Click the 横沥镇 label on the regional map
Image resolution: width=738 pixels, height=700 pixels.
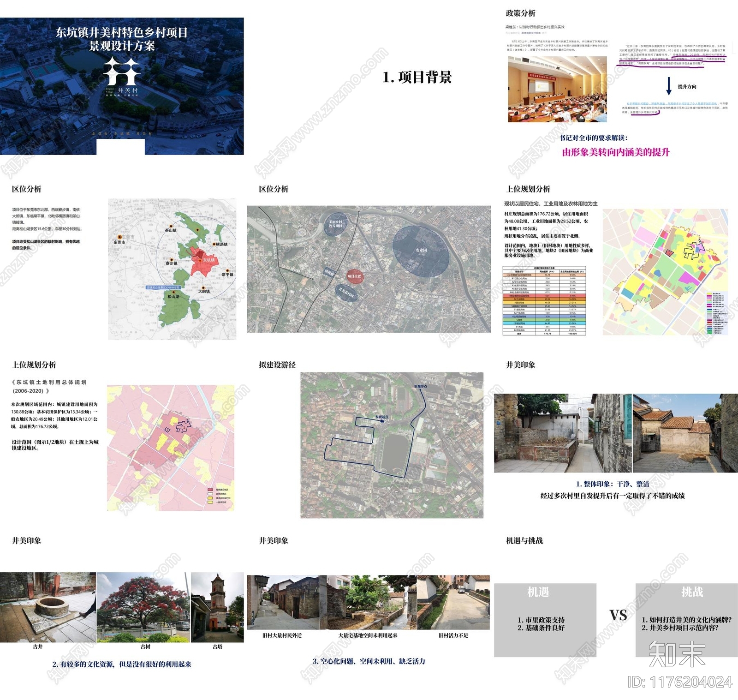221,244
